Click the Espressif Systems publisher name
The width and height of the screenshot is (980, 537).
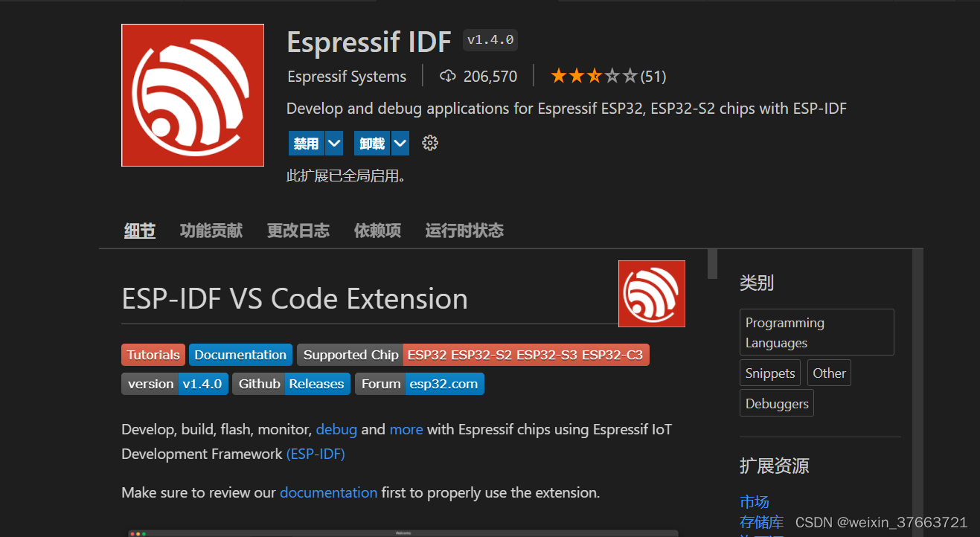(x=347, y=77)
